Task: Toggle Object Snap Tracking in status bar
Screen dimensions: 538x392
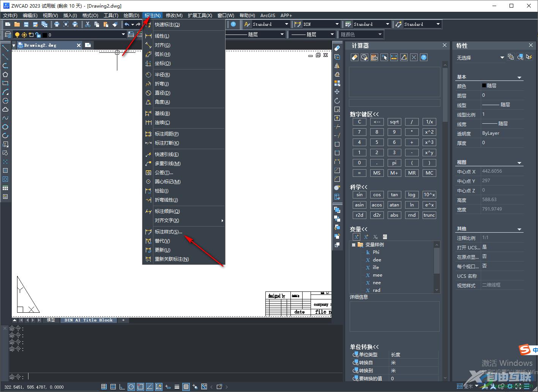Action: coord(150,387)
